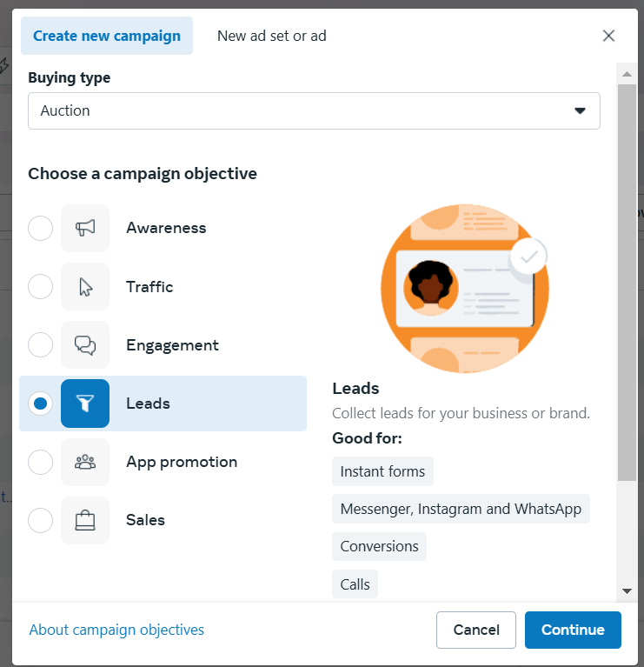Click the Traffic cursor icon
644x667 pixels.
click(x=85, y=287)
